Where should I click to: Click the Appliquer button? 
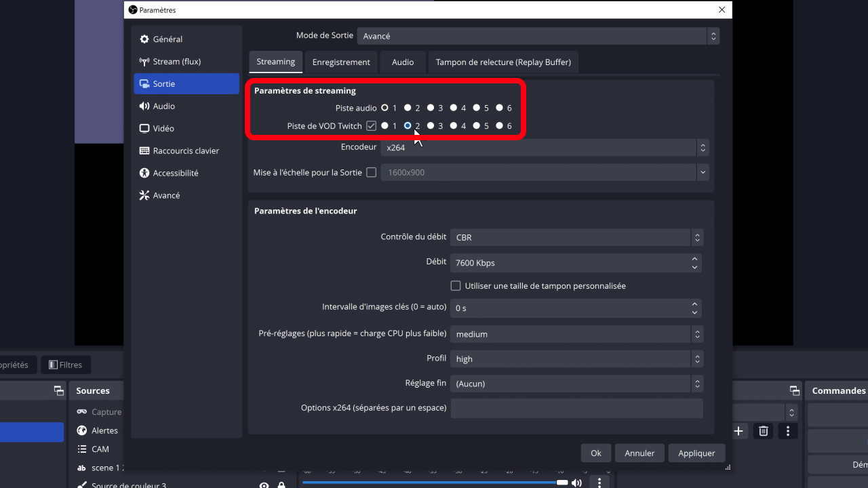coord(696,453)
